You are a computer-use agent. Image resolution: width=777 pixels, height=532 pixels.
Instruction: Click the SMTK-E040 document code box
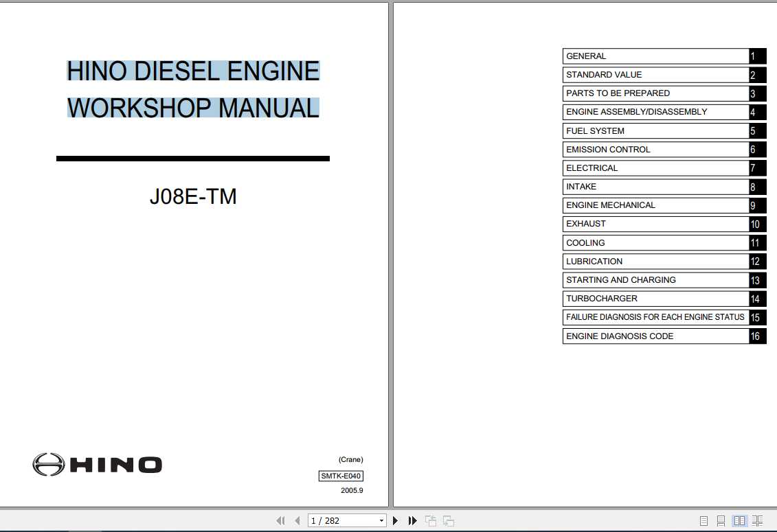pyautogui.click(x=341, y=476)
